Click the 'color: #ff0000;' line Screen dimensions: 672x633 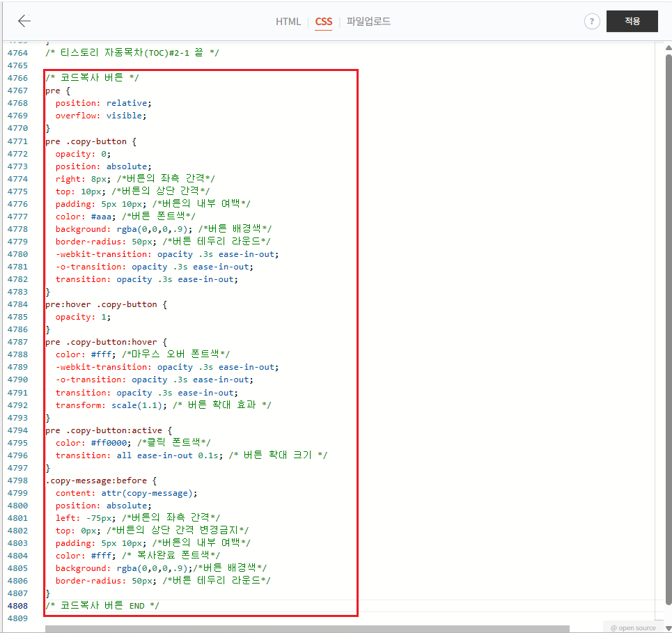(x=133, y=443)
